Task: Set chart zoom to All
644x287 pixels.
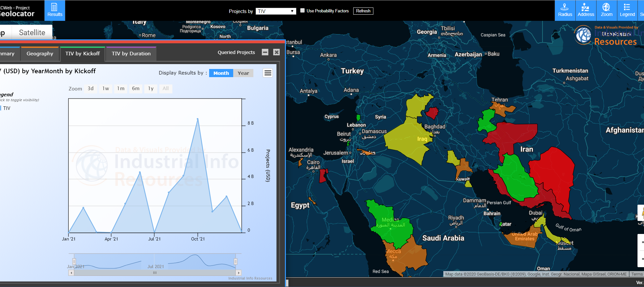Action: coord(166,89)
